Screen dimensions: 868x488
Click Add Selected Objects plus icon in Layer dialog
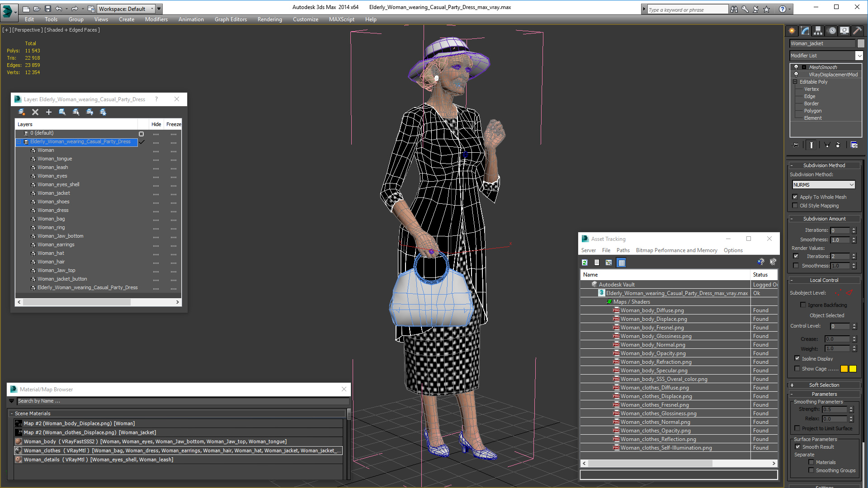49,112
